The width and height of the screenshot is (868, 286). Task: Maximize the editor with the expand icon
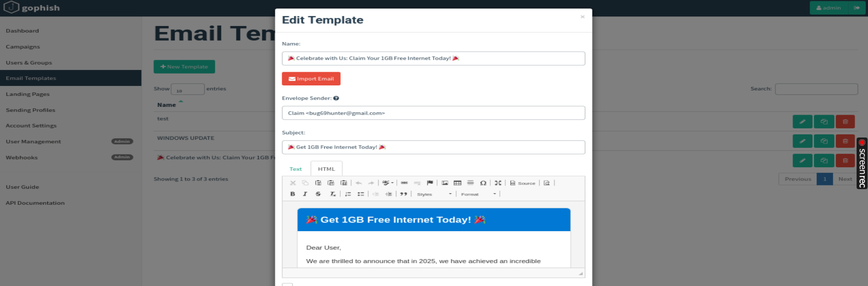click(498, 183)
